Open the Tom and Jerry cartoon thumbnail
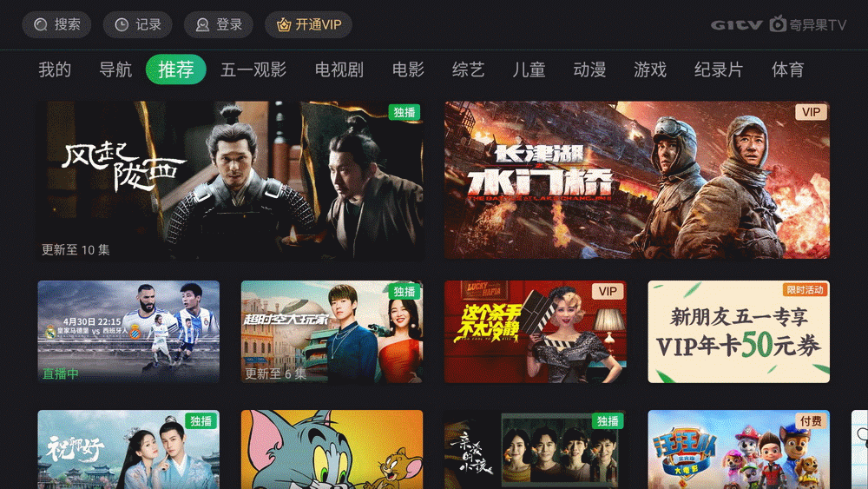This screenshot has height=489, width=868. coord(332,449)
